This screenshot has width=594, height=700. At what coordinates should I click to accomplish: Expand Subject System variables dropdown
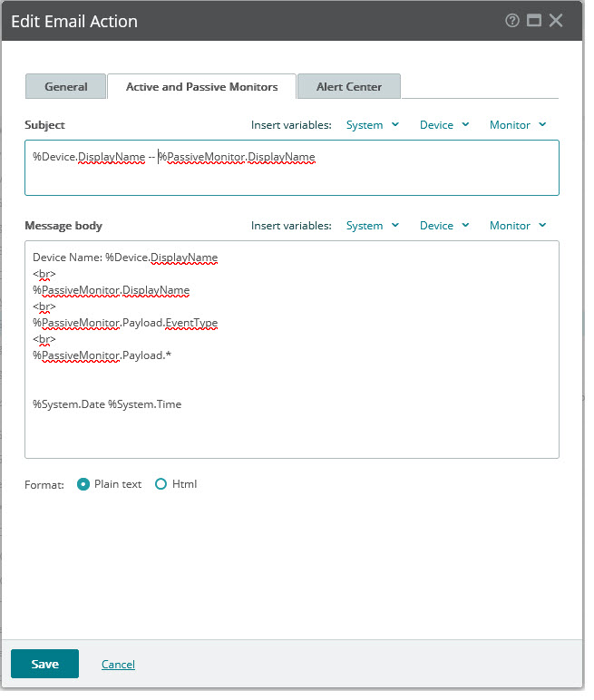click(373, 125)
